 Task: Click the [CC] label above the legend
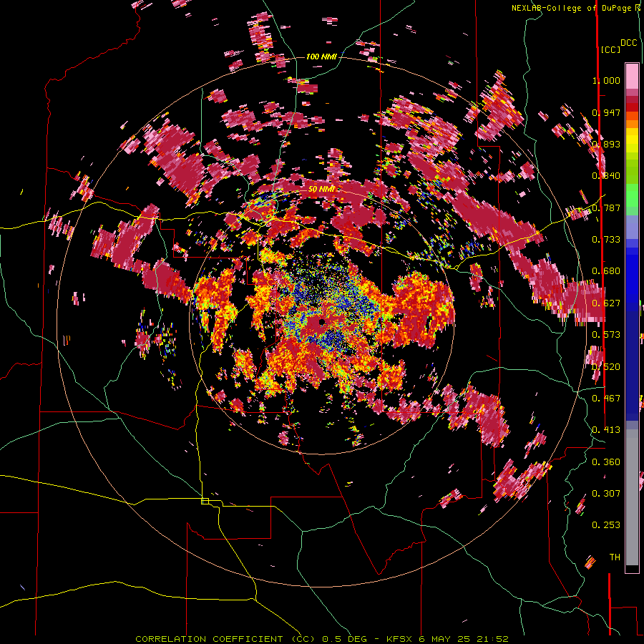[x=610, y=49]
